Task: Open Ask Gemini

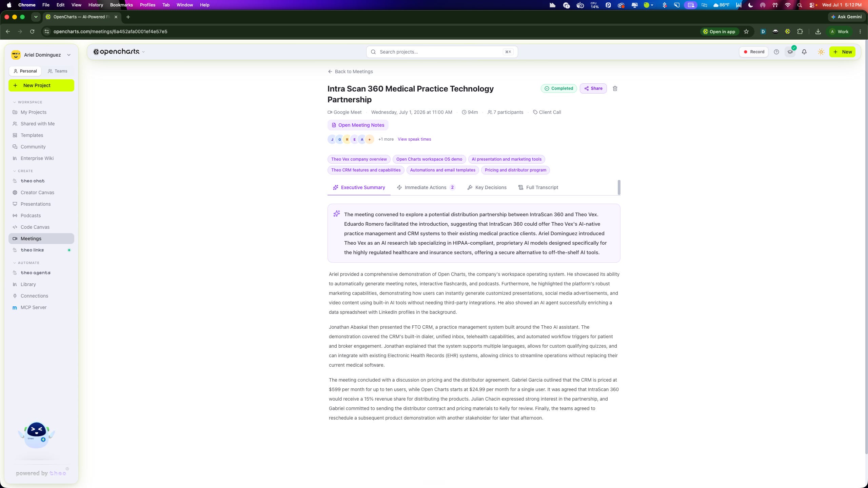Action: 846,17
